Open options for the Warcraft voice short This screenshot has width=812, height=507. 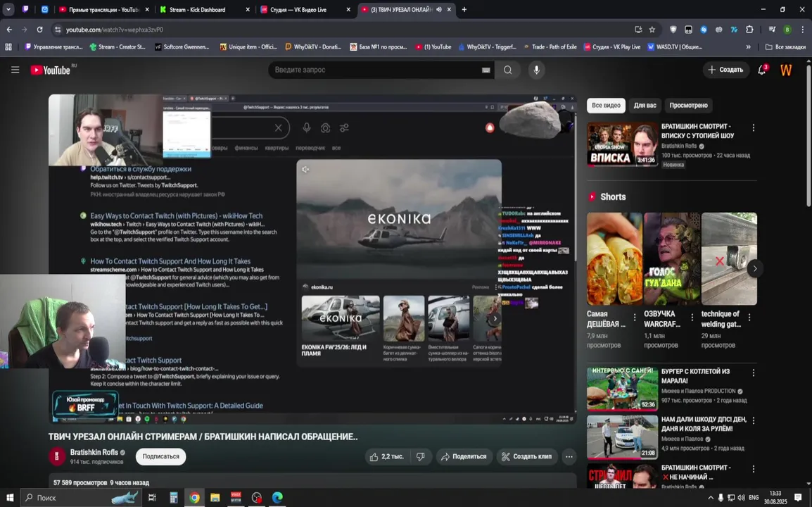click(x=692, y=317)
